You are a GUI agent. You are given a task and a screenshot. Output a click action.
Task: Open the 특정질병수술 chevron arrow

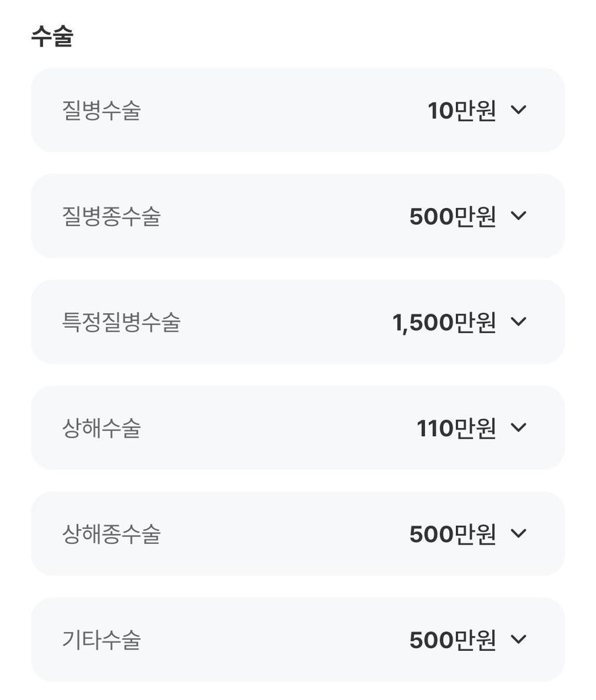(x=518, y=322)
